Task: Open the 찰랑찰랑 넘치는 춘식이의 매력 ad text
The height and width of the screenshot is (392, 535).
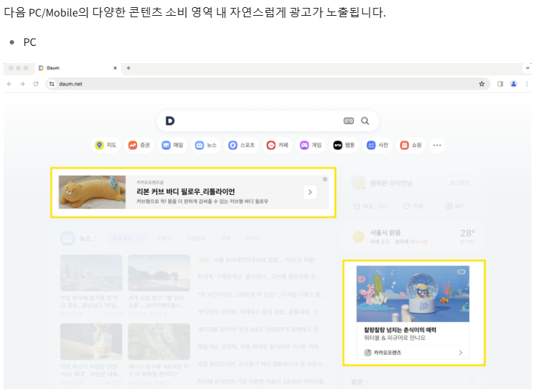Action: pos(400,330)
